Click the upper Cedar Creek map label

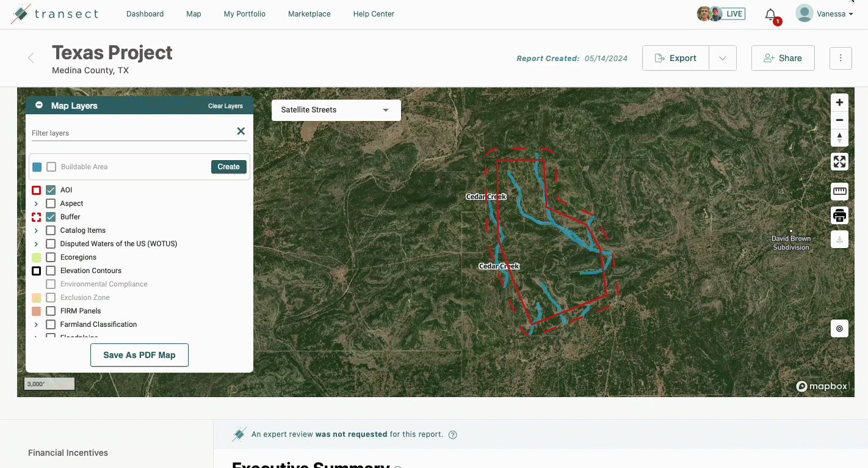click(486, 197)
